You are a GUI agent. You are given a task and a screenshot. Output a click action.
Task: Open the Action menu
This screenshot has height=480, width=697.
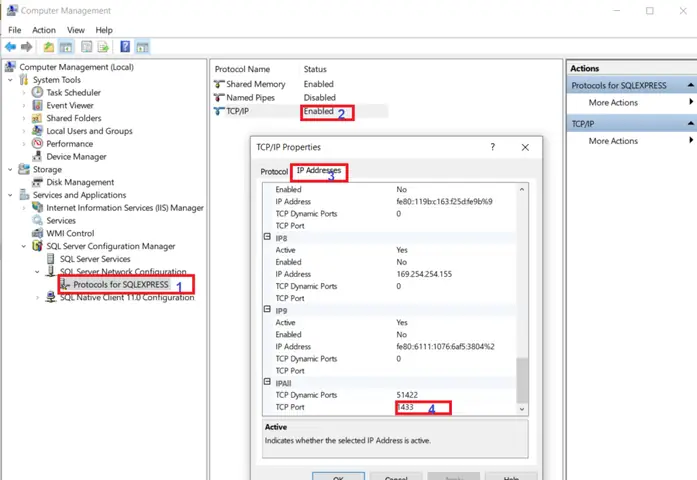coord(44,30)
